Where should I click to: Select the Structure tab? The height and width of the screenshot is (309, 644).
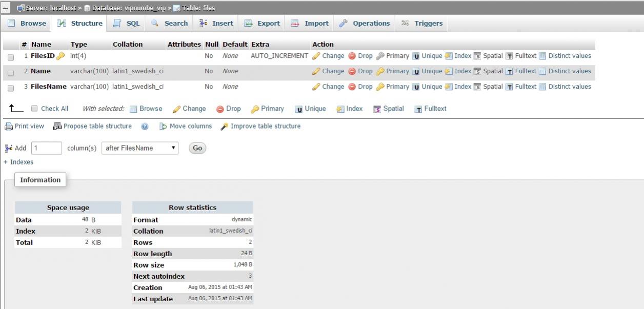point(79,23)
